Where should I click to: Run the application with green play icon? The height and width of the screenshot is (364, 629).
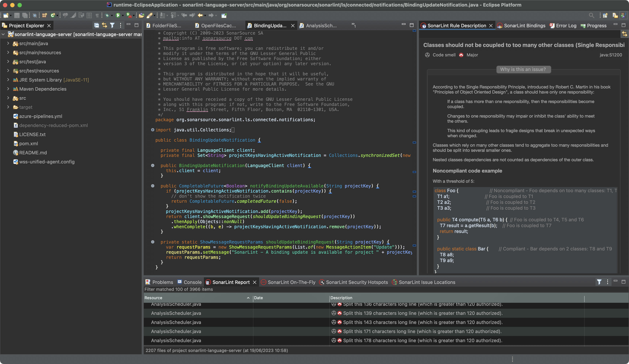click(118, 15)
